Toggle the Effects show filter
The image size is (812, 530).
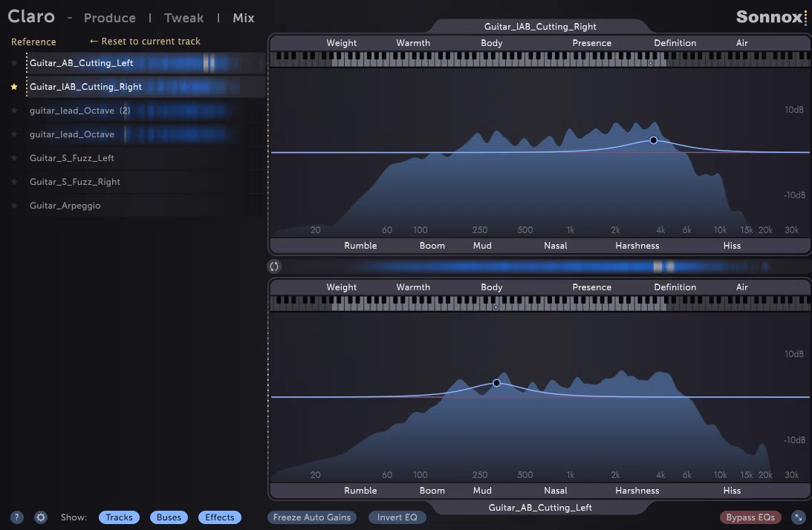click(x=220, y=517)
